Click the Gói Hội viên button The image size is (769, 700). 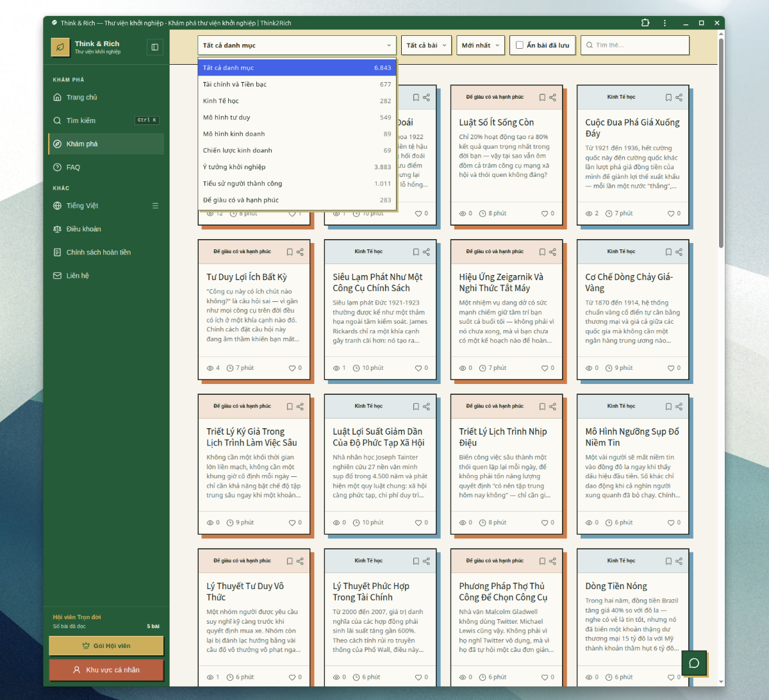106,646
